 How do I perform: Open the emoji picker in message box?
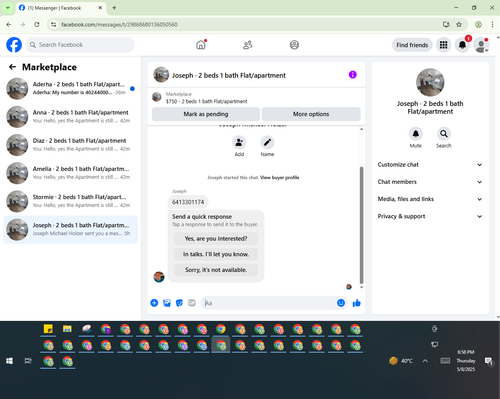coord(341,303)
